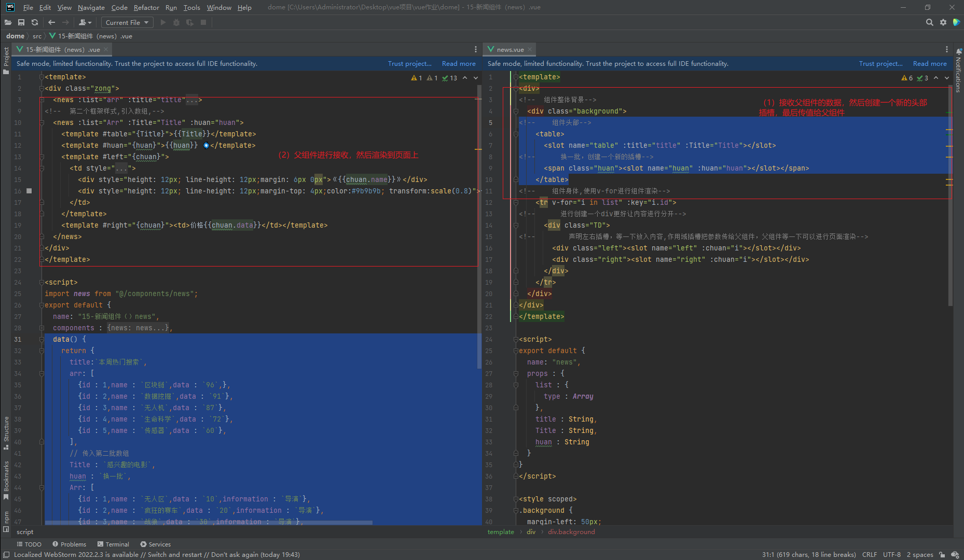964x560 pixels.
Task: Click the horizontal scrollbar in left editor
Action: click(x=208, y=523)
